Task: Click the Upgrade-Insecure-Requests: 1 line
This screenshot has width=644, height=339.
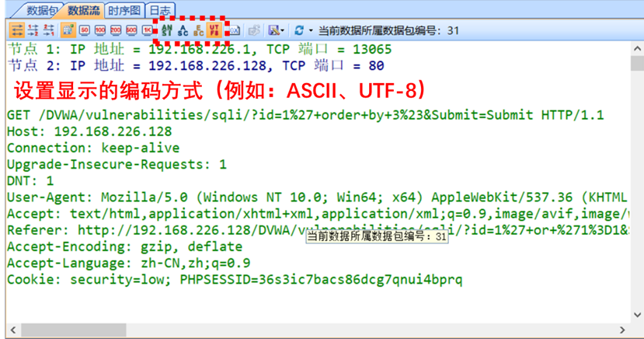Action: pyautogui.click(x=117, y=164)
